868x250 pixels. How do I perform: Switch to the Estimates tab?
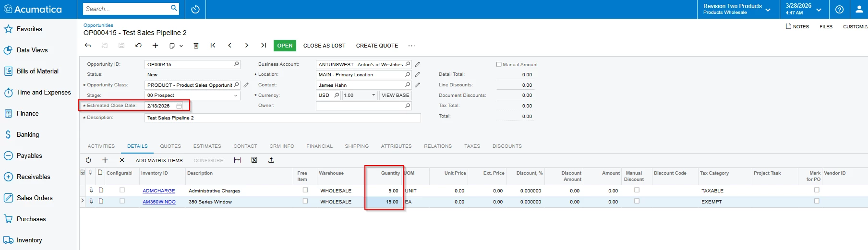[207, 146]
